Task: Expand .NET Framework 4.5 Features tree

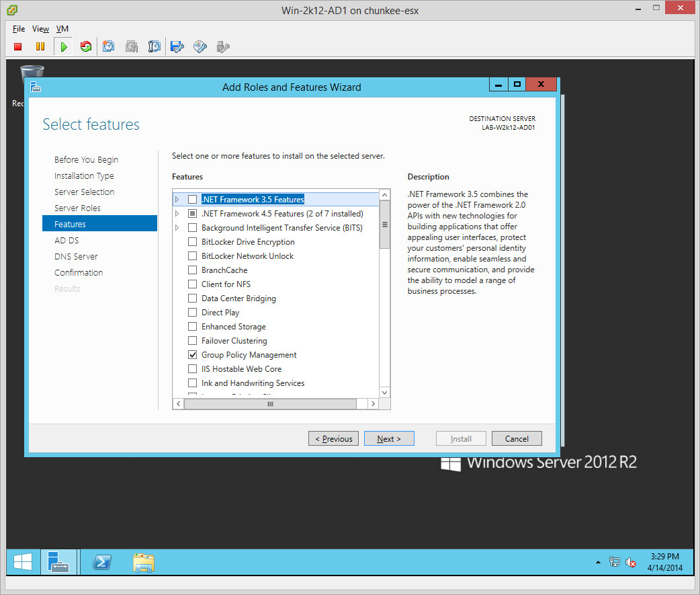Action: (177, 214)
